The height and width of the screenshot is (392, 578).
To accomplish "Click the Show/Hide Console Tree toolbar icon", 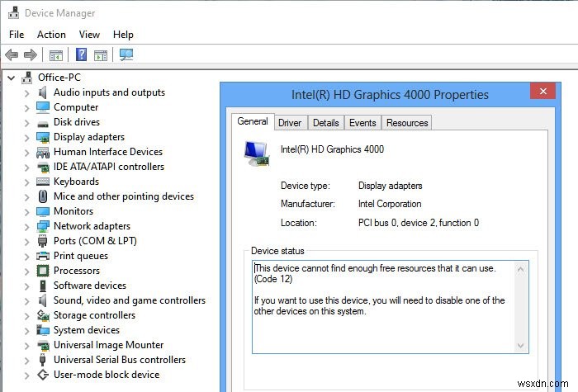I will (56, 55).
